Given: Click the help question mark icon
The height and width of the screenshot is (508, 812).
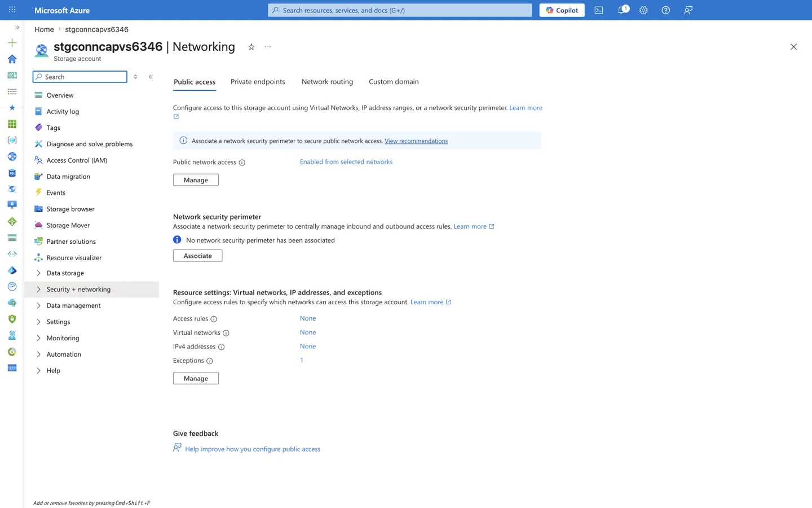Looking at the screenshot, I should [666, 10].
